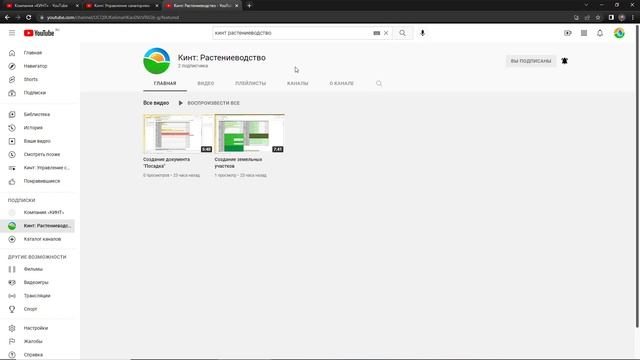Open the create video button
This screenshot has height=360, width=640.
(x=568, y=33)
